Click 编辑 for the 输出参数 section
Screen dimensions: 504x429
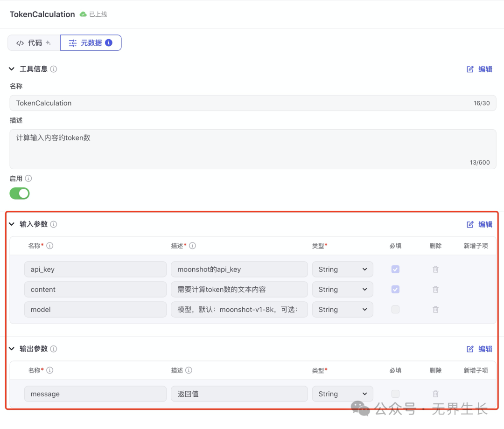click(480, 349)
